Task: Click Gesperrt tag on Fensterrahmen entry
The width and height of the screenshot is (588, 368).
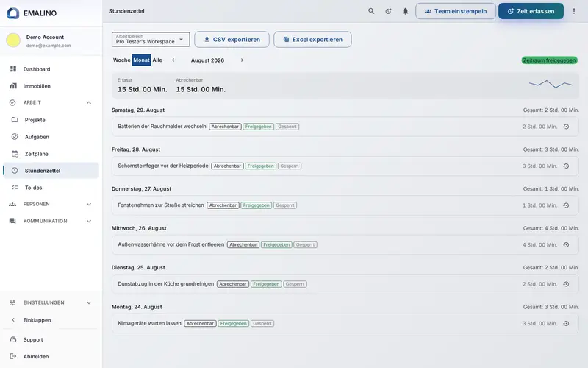Action: [285, 205]
